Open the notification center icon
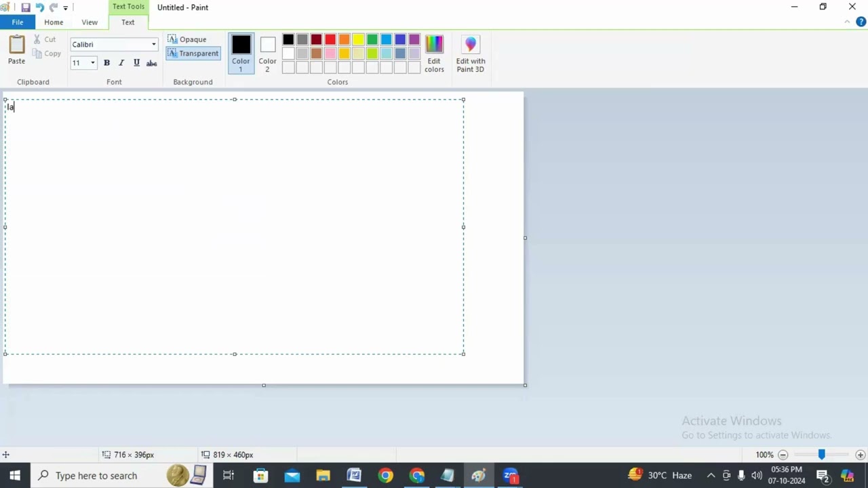 click(x=823, y=476)
